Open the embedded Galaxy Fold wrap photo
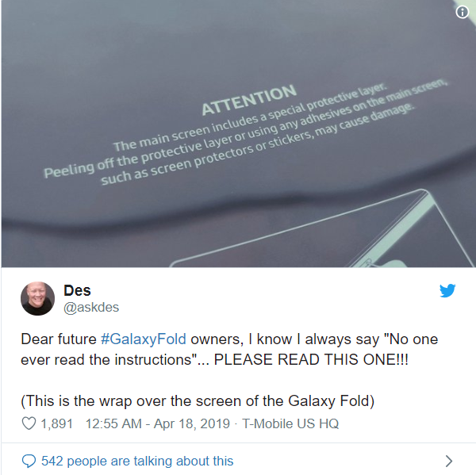 click(x=238, y=133)
